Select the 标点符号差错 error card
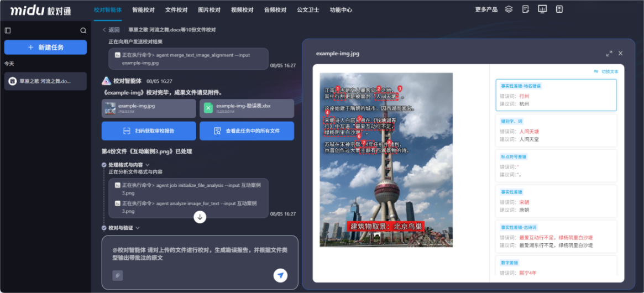This screenshot has height=293, width=644. 556,166
